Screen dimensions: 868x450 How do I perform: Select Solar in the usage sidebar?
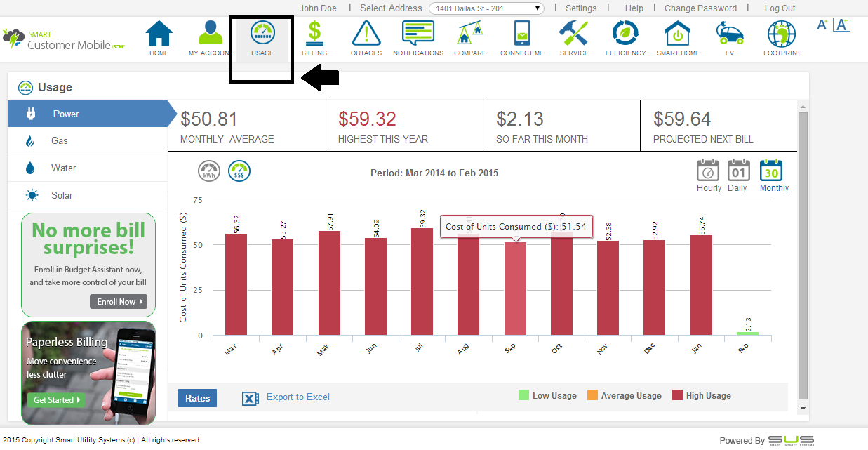pyautogui.click(x=62, y=195)
